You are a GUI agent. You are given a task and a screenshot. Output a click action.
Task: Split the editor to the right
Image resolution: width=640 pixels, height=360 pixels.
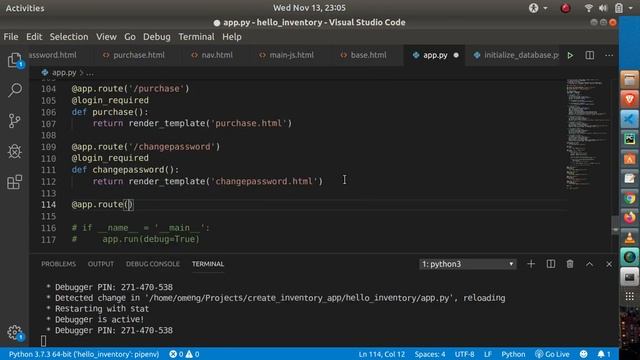590,55
